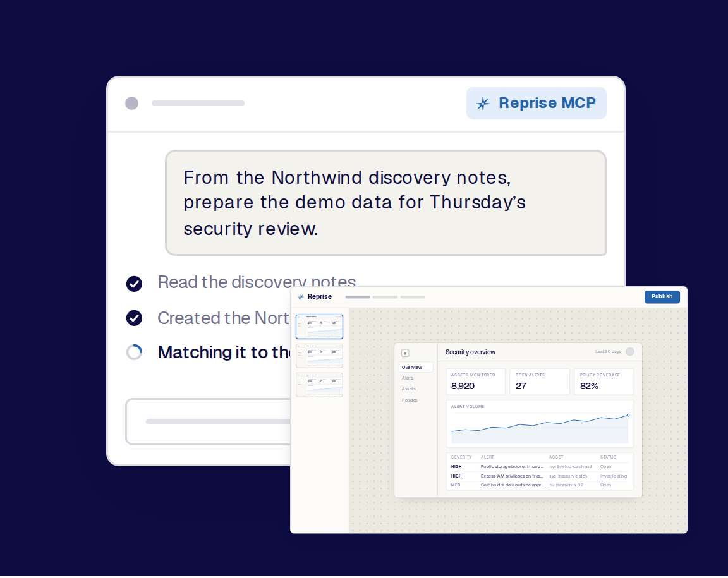Click the Reprise MCP badge
This screenshot has height=578, width=728.
(537, 103)
